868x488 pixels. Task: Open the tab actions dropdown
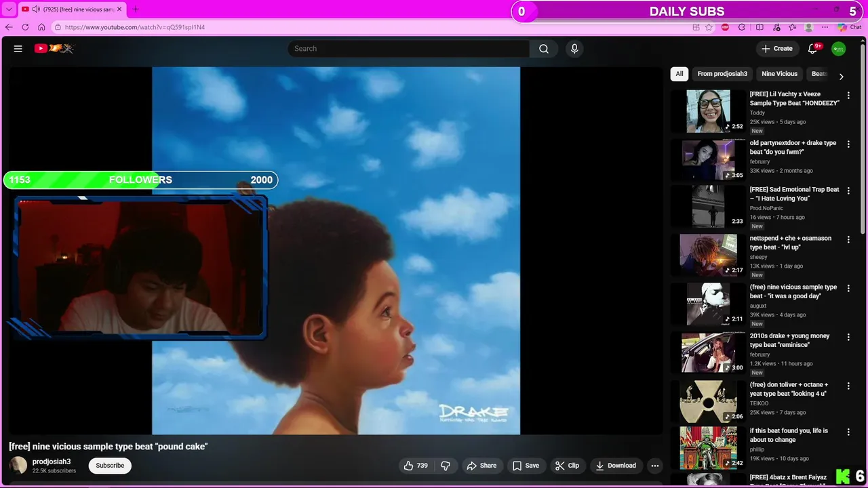(9, 9)
